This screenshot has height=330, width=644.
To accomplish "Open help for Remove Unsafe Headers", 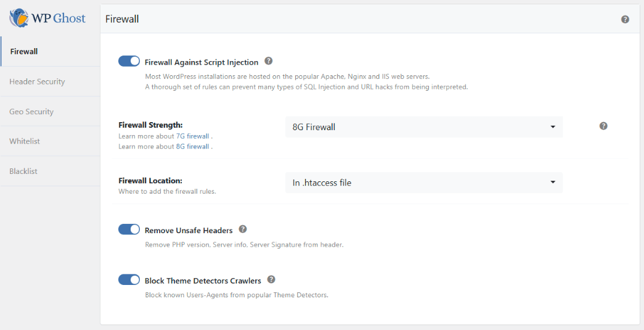I will (243, 229).
